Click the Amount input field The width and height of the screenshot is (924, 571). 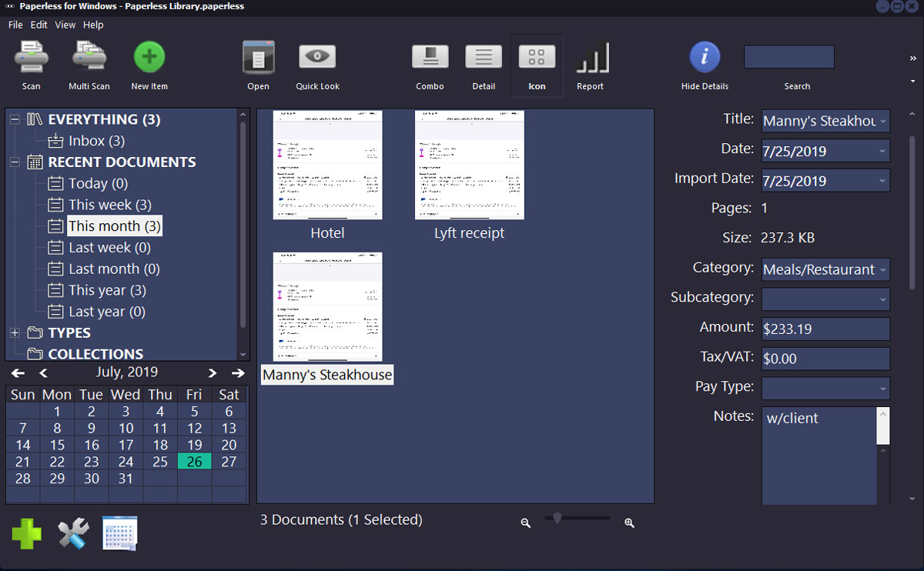pos(825,329)
